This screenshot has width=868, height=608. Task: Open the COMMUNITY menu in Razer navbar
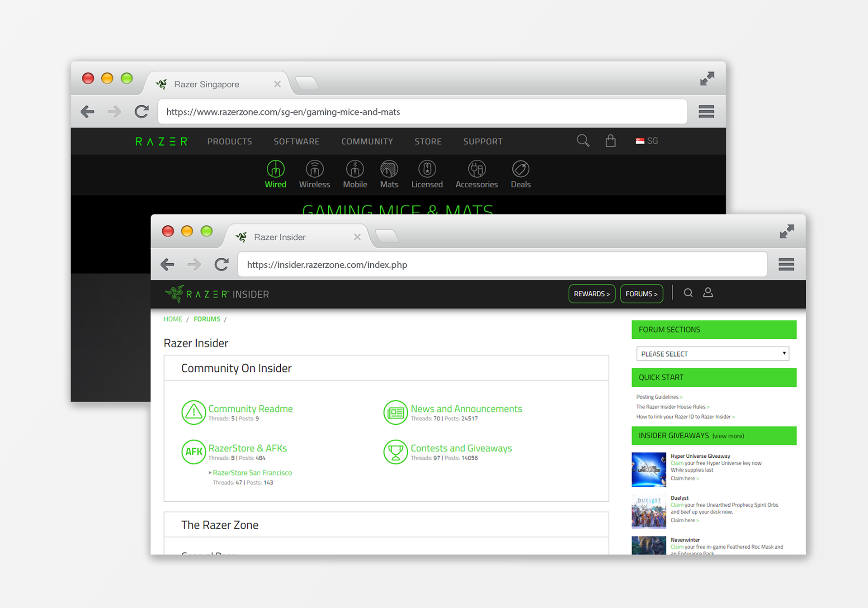[x=367, y=142]
